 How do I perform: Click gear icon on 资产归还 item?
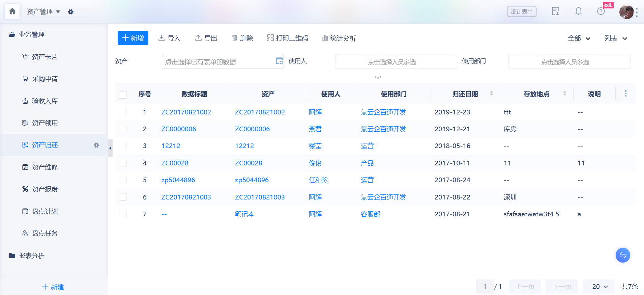click(x=96, y=145)
